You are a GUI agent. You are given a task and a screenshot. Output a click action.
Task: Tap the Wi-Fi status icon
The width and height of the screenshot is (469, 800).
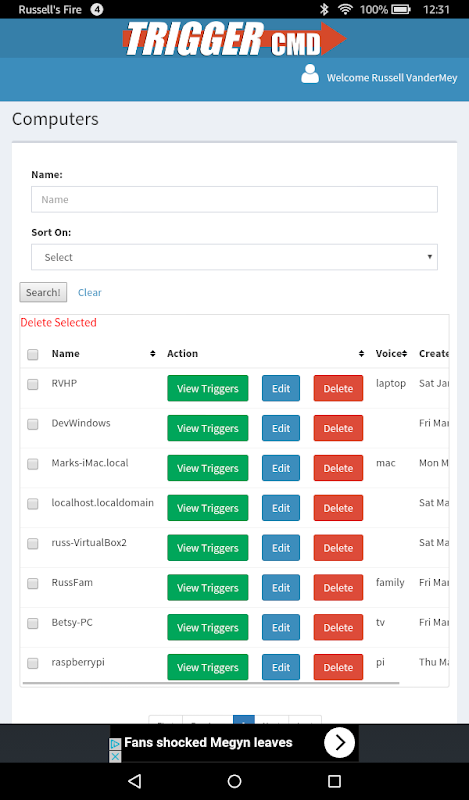(x=345, y=9)
